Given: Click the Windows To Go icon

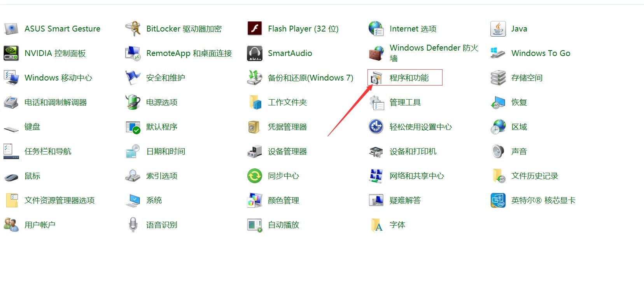Looking at the screenshot, I should [498, 53].
